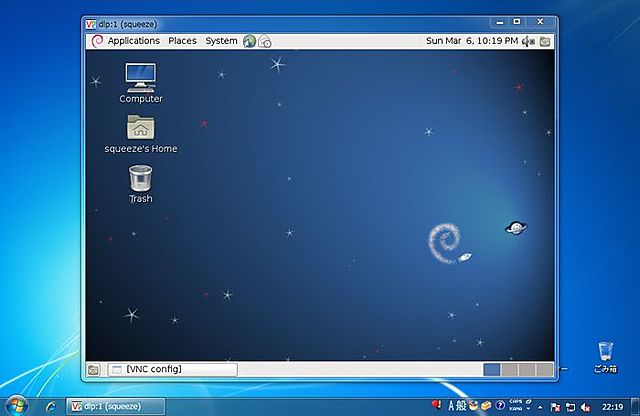Click the IME conversion mode '般' indicator
This screenshot has width=640, height=416.
point(461,406)
